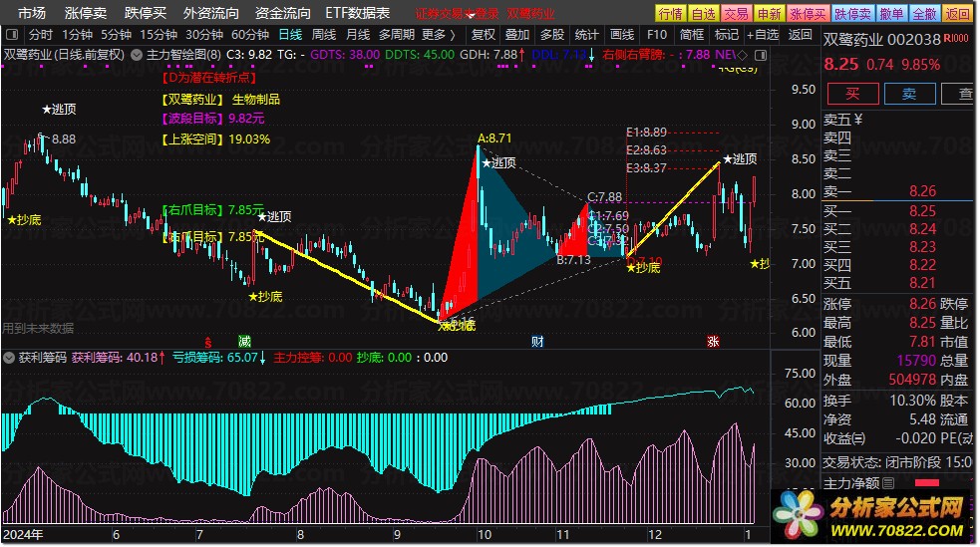Click the 买一 price 8.25
The image size is (980, 547).
coord(922,211)
